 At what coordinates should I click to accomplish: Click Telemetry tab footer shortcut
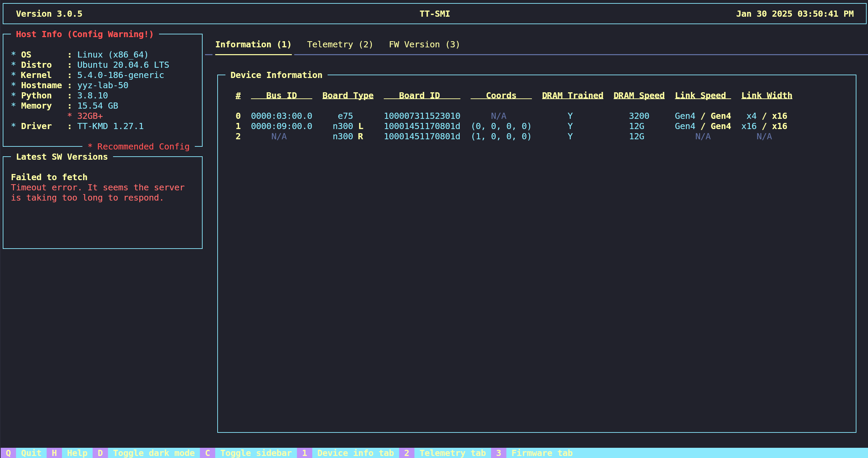tap(453, 453)
